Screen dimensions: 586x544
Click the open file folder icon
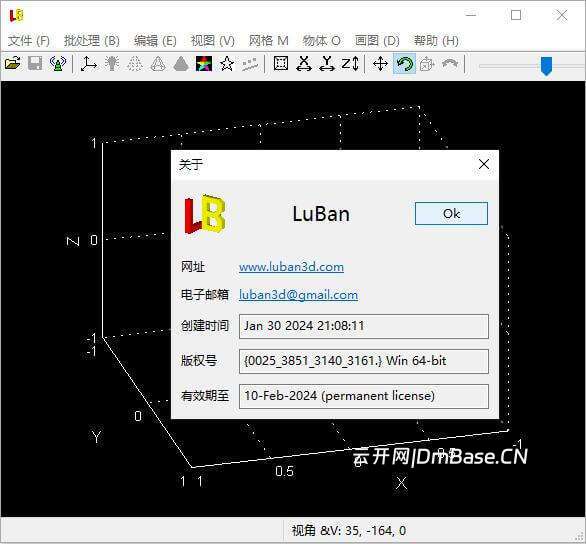click(x=12, y=64)
